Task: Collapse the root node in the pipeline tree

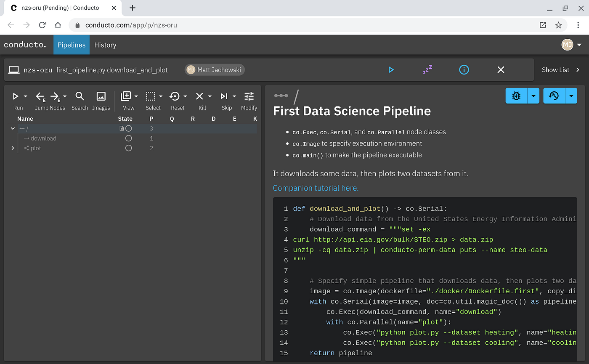Action: (12, 128)
